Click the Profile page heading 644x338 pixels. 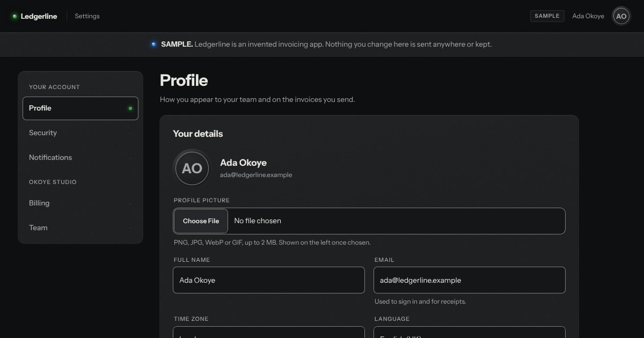tap(184, 80)
